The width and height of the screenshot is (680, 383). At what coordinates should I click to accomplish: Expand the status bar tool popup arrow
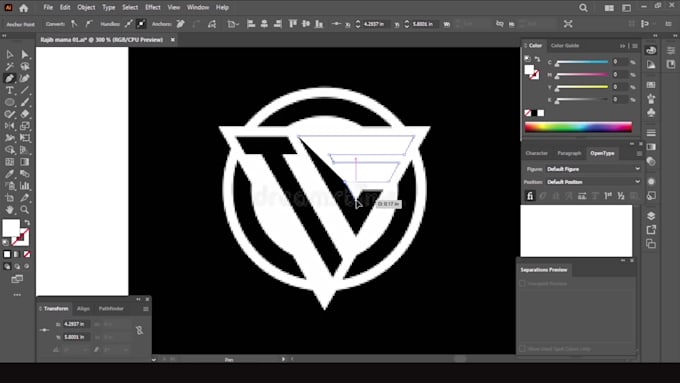point(283,359)
